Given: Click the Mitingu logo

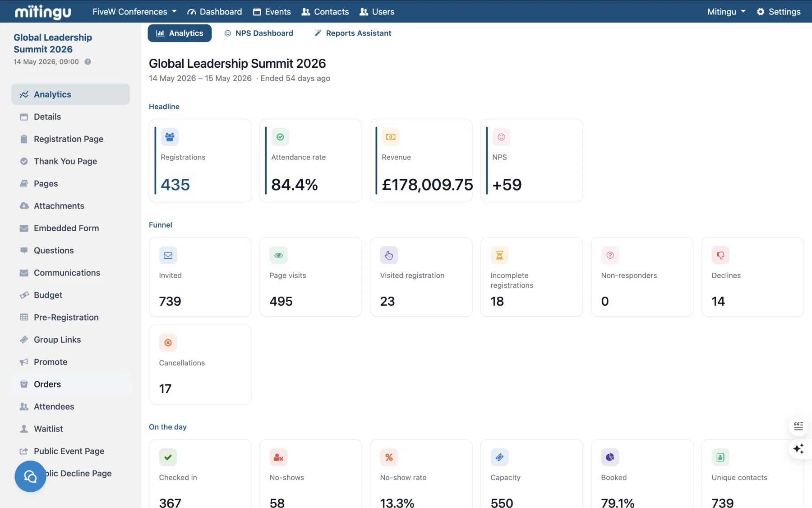Looking at the screenshot, I should [x=43, y=12].
